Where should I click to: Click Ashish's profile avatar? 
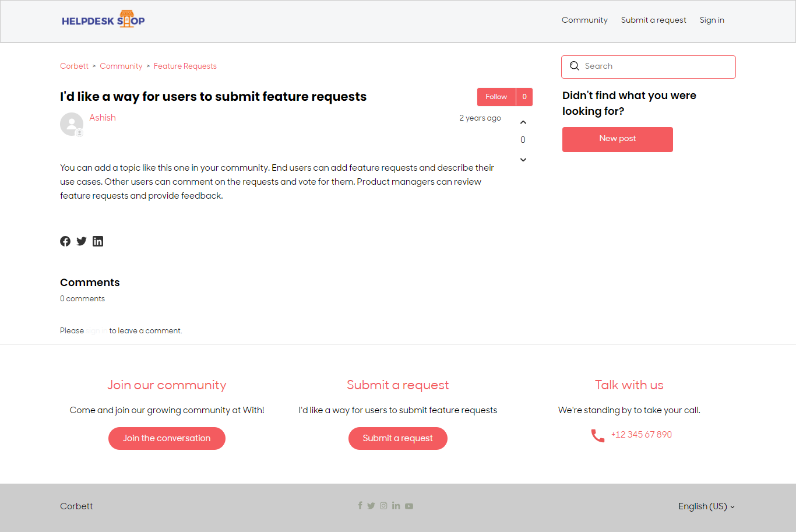[72, 124]
